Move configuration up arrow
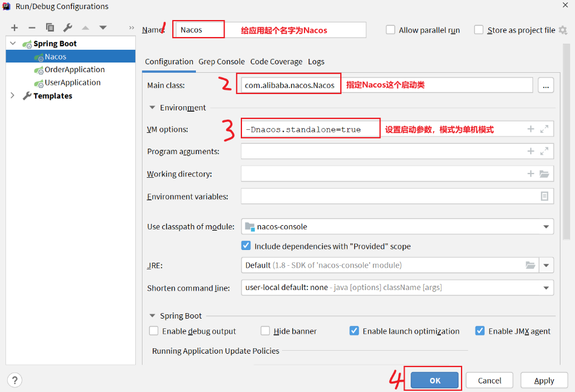 click(x=86, y=28)
